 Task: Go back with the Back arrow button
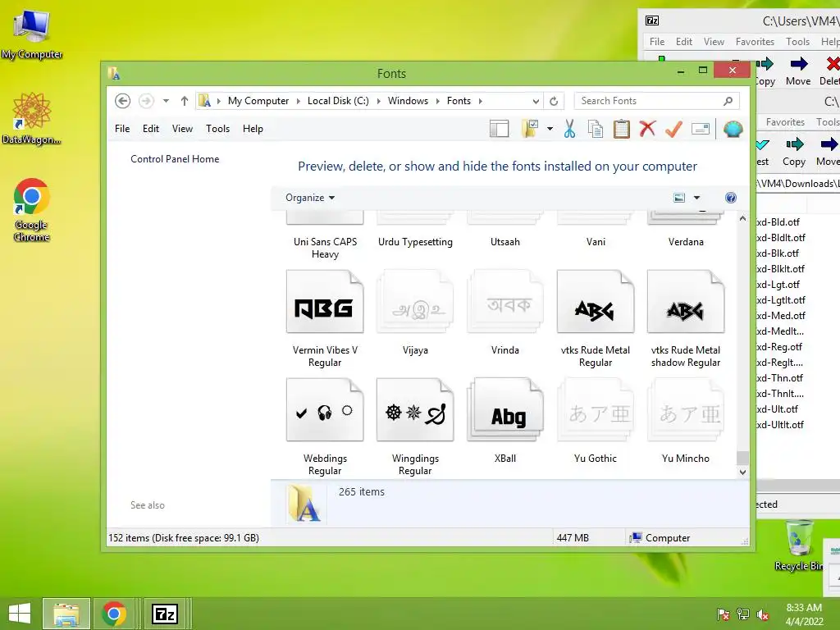123,101
